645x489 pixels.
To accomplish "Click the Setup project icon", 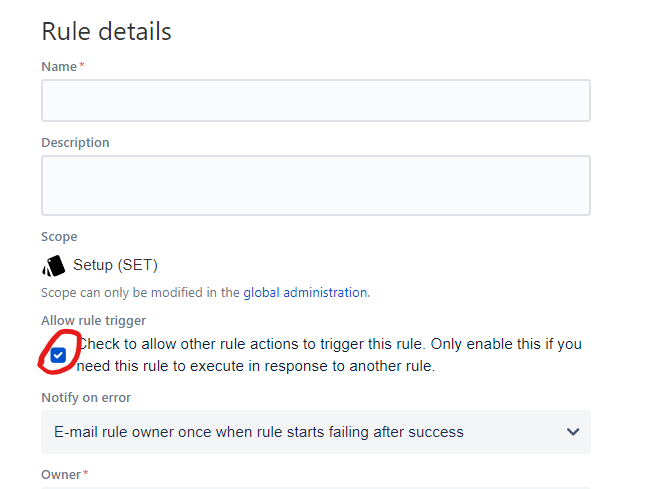I will pos(53,265).
